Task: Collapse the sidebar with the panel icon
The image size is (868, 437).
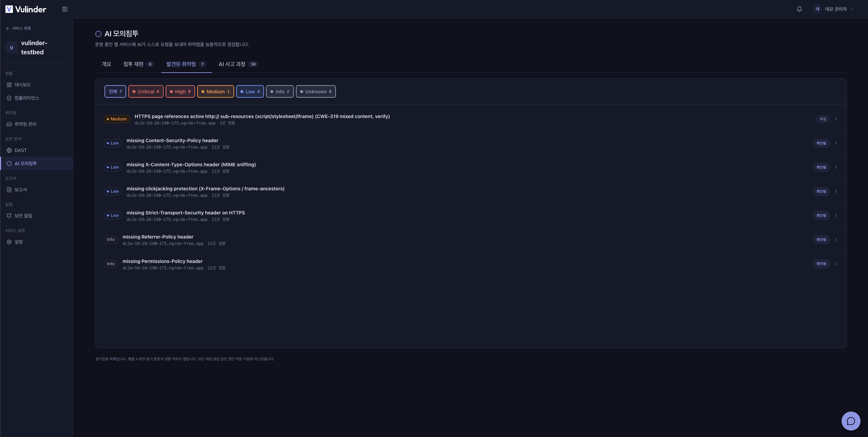Action: [x=65, y=9]
